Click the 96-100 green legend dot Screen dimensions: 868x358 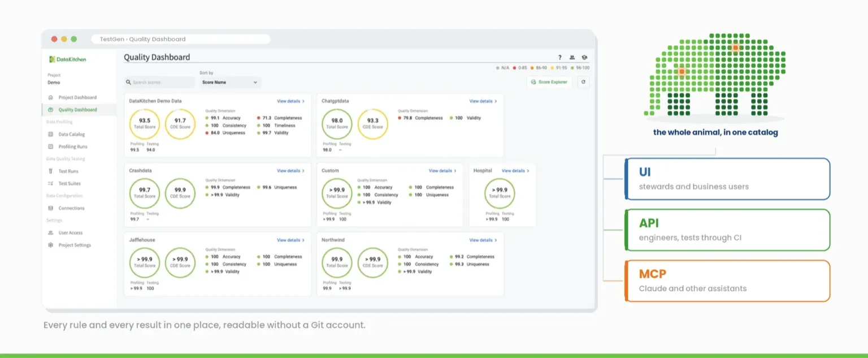(572, 68)
